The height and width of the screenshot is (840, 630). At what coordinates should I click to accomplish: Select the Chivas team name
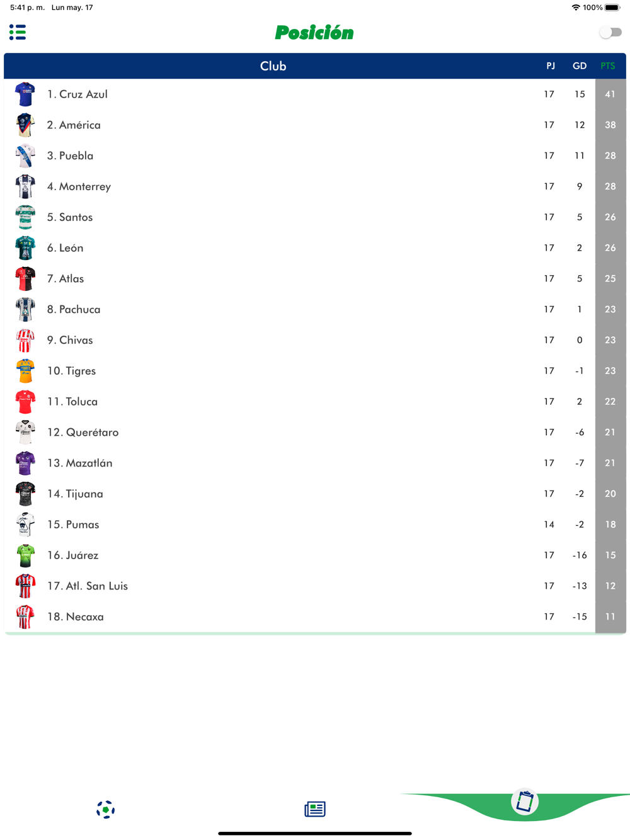click(x=76, y=340)
